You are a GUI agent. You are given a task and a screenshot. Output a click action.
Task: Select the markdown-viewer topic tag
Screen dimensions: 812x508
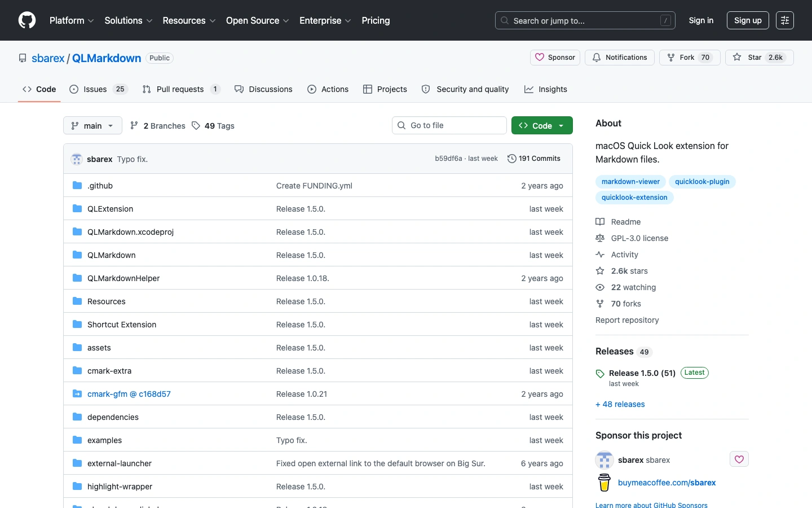(x=630, y=182)
